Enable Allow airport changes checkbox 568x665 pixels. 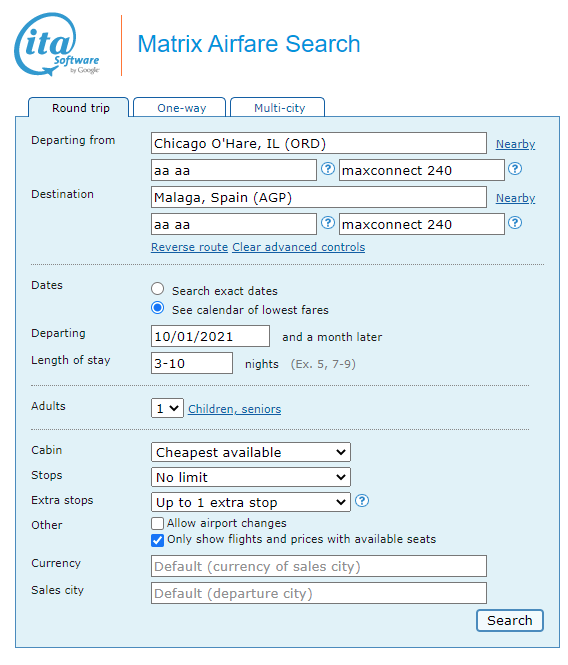coord(157,523)
